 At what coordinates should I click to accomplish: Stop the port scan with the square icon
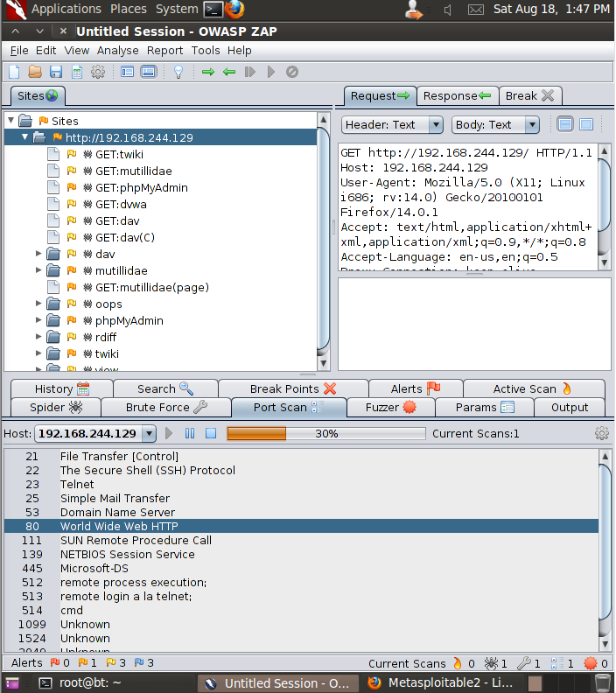coord(210,433)
